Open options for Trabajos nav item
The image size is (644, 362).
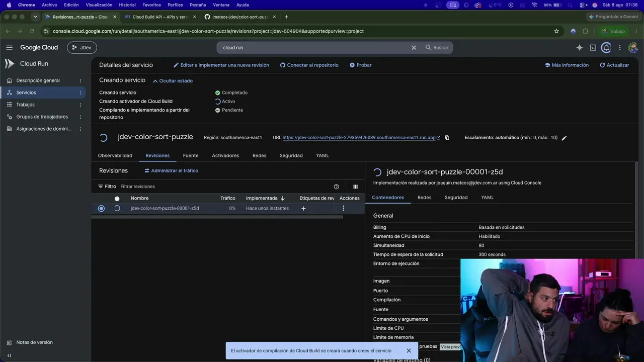(x=80, y=105)
